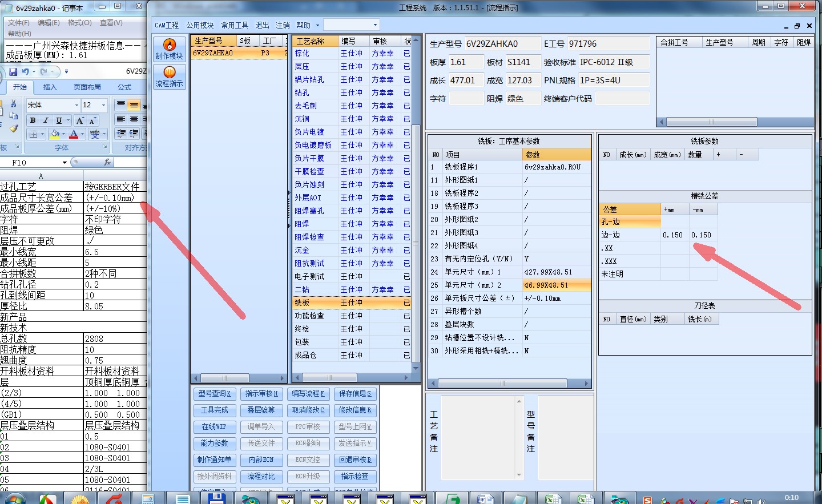This screenshot has height=504, width=822.
Task: Open the 制作模块 module icon
Action: click(170, 49)
